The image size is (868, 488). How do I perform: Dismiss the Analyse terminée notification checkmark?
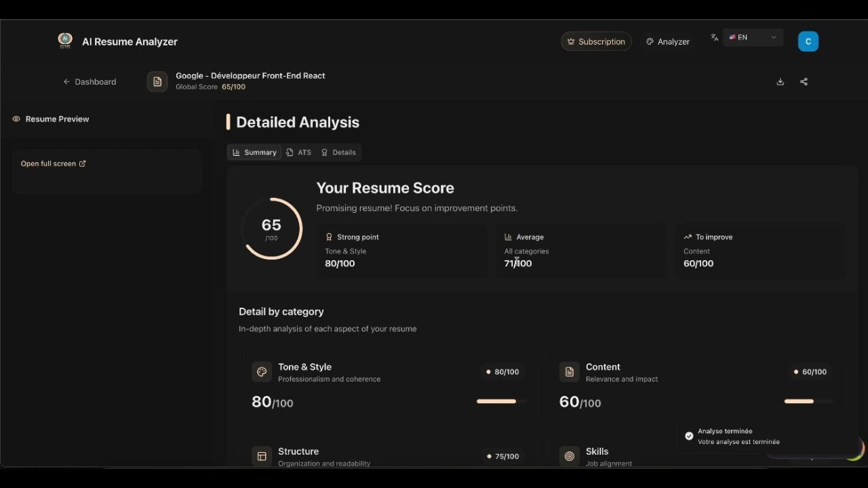pos(690,436)
